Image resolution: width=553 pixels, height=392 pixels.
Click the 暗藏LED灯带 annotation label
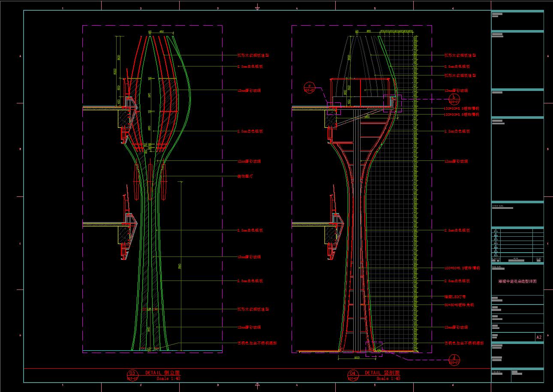(x=454, y=296)
